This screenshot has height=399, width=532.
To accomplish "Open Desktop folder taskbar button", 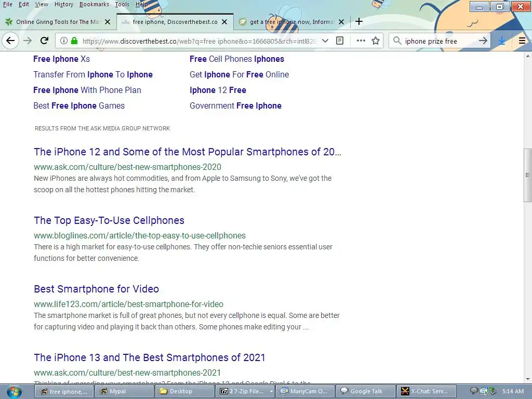I will 184,392.
